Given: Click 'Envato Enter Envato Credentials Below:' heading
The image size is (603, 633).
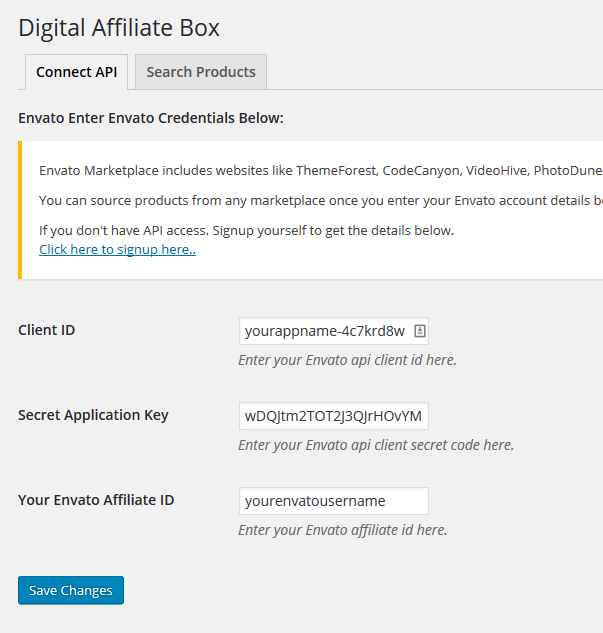Looking at the screenshot, I should (151, 118).
